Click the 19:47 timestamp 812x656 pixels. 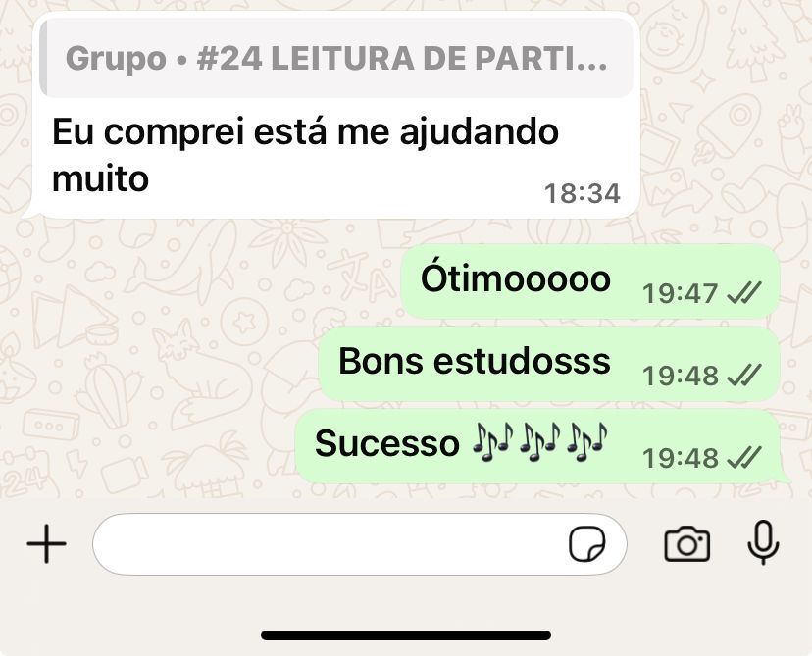click(680, 293)
